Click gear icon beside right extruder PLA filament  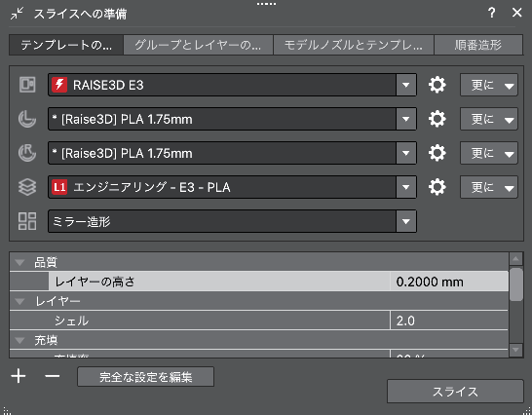437,153
